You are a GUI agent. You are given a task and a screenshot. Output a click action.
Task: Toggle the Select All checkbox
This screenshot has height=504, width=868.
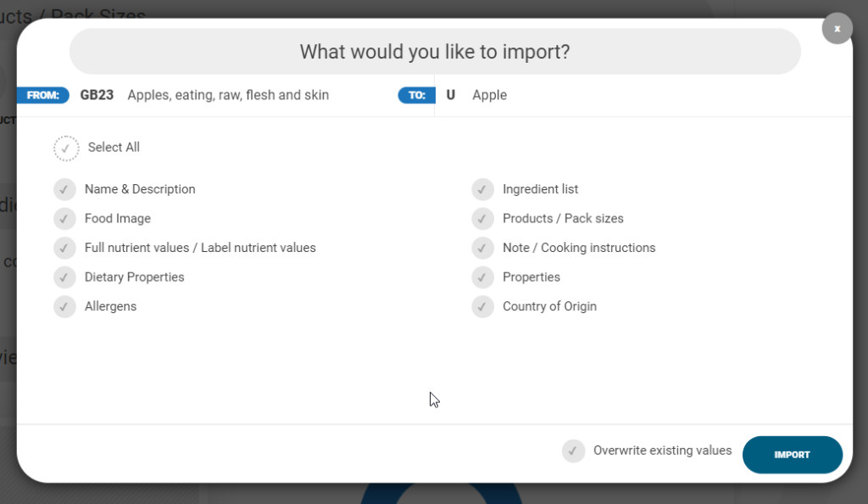66,148
